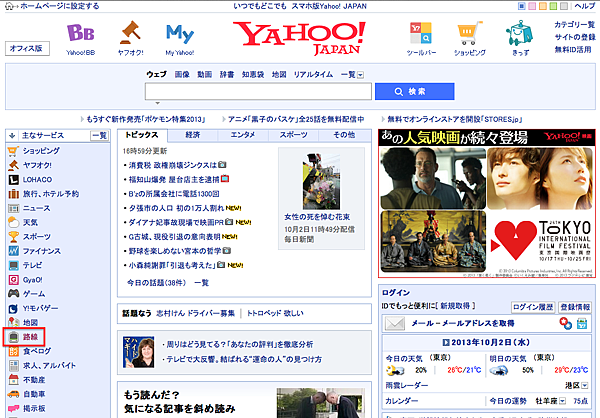Click the テレビ sidebar icon
The image size is (600, 418).
click(13, 265)
